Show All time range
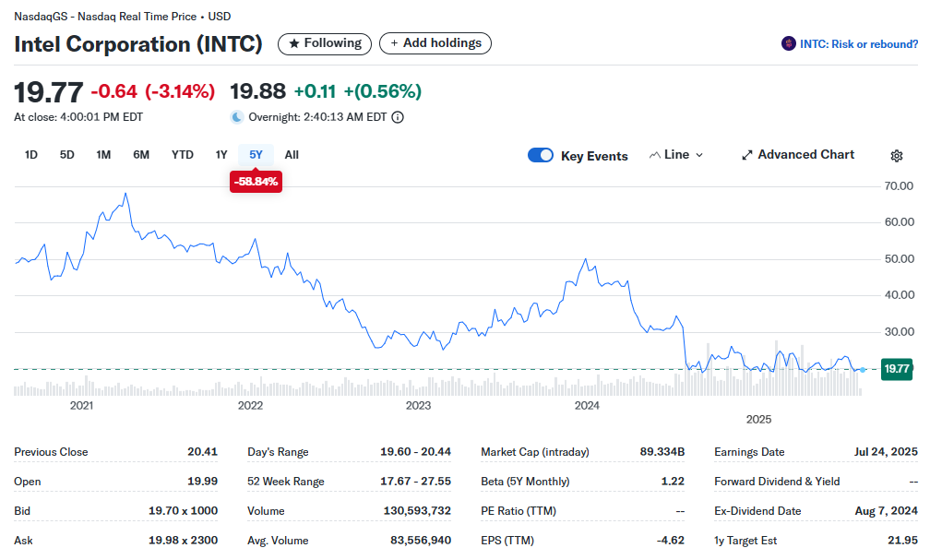 tap(292, 155)
